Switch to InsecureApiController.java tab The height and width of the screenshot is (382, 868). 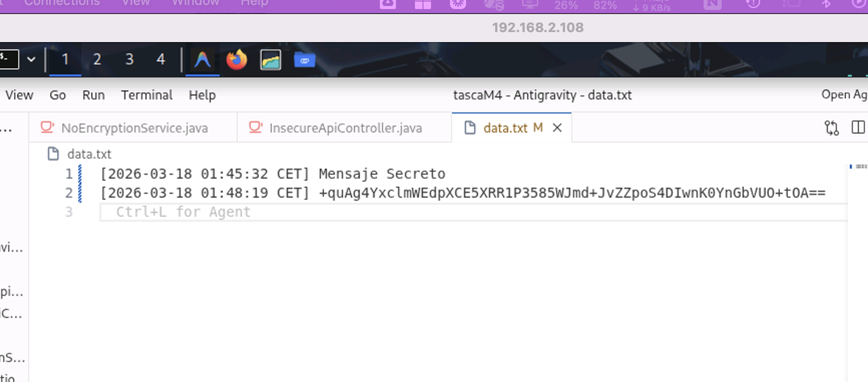(345, 128)
